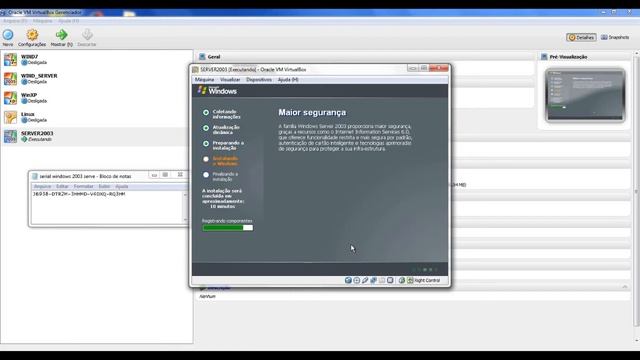The height and width of the screenshot is (360, 640).
Task: Click the details pane vertical scrollbar
Action: tap(637, 190)
